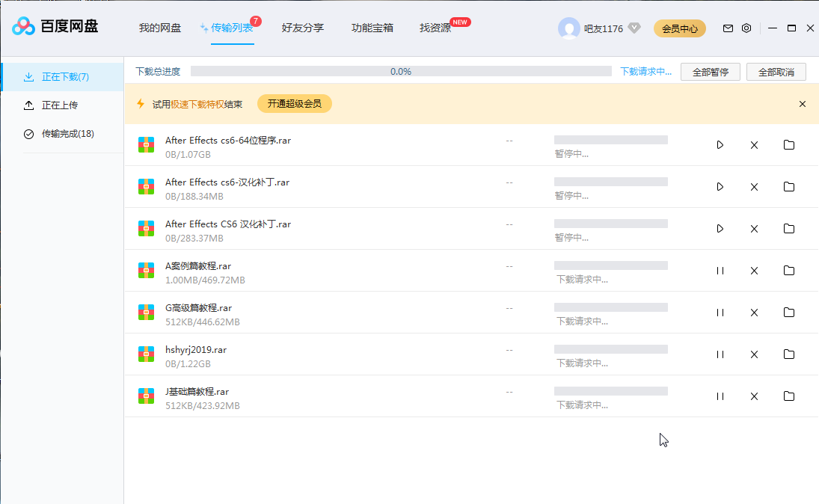Select 正在上传 in sidebar

click(x=63, y=105)
